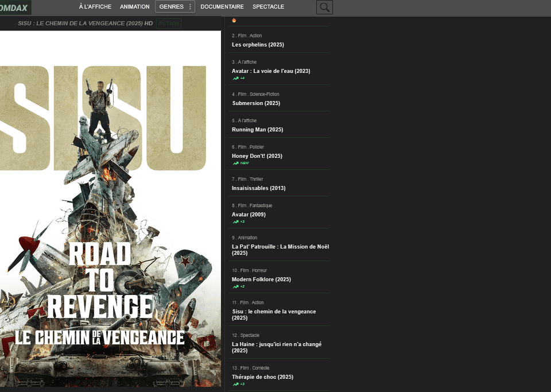Click the green +4 trend arrow under Avatar
Image resolution: width=551 pixels, height=392 pixels.
pyautogui.click(x=238, y=77)
